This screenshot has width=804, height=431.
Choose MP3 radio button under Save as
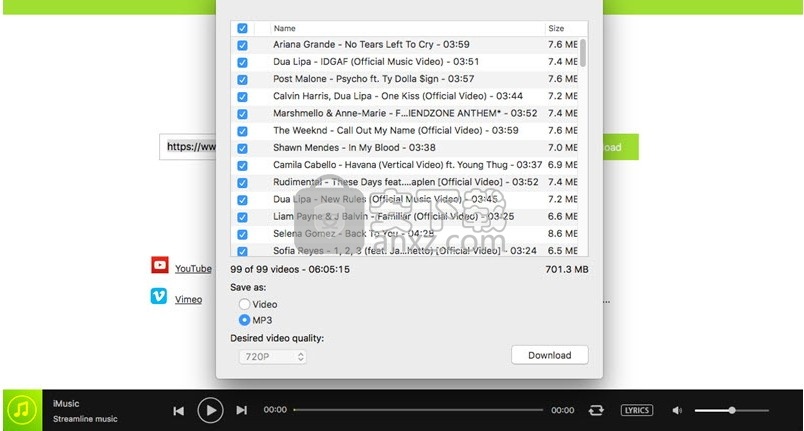click(x=244, y=320)
